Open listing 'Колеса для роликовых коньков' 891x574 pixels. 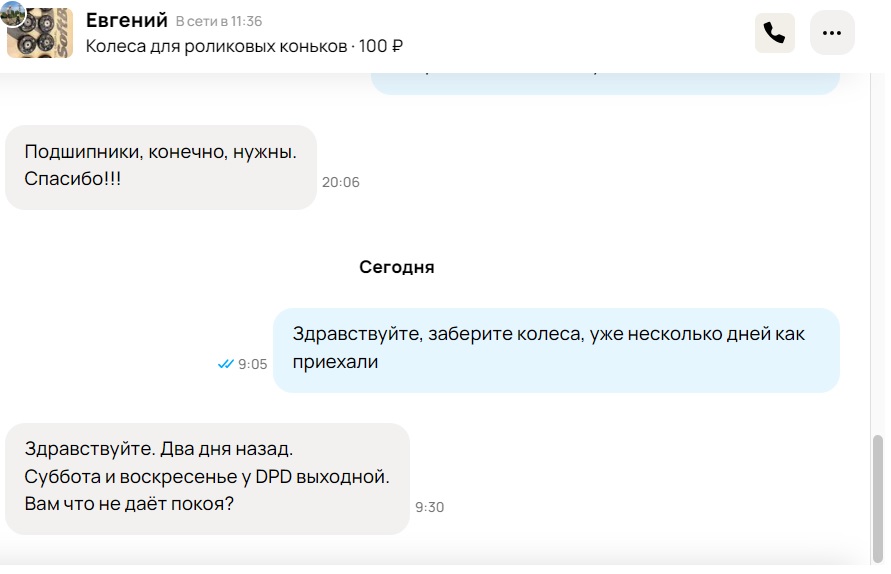coord(216,46)
